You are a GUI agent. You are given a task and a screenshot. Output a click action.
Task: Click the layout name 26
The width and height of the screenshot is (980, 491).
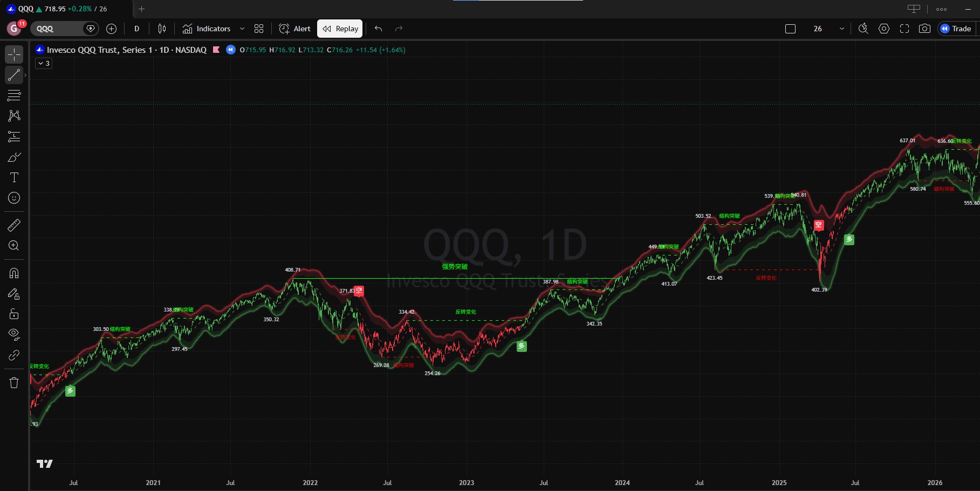click(818, 29)
